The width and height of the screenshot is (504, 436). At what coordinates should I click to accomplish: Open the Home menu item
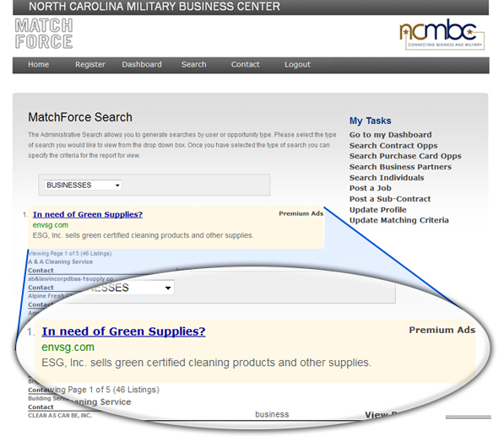38,65
